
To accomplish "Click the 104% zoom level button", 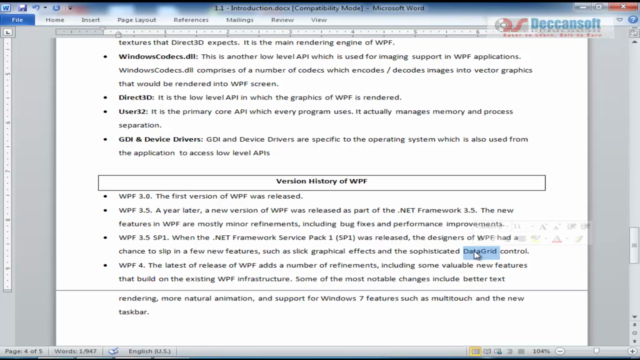I will [x=541, y=351].
